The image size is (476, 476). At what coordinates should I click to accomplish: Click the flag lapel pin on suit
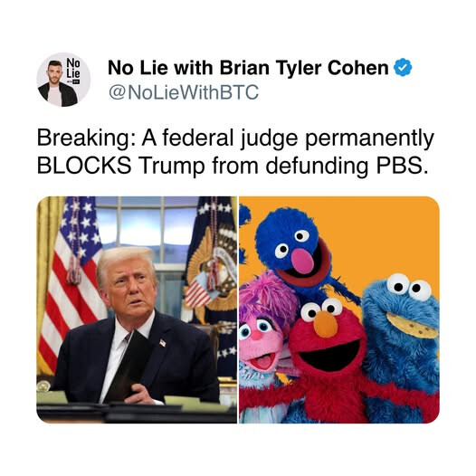click(163, 343)
